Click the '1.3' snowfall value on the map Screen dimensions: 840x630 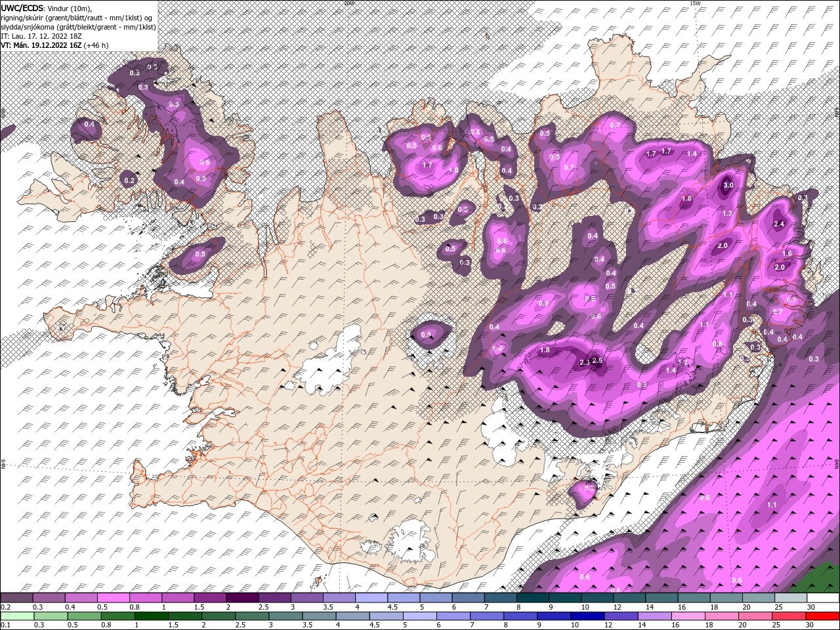click(x=726, y=213)
